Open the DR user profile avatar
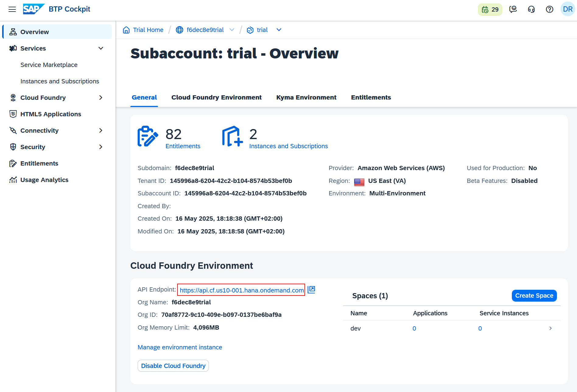577x392 pixels. [568, 9]
